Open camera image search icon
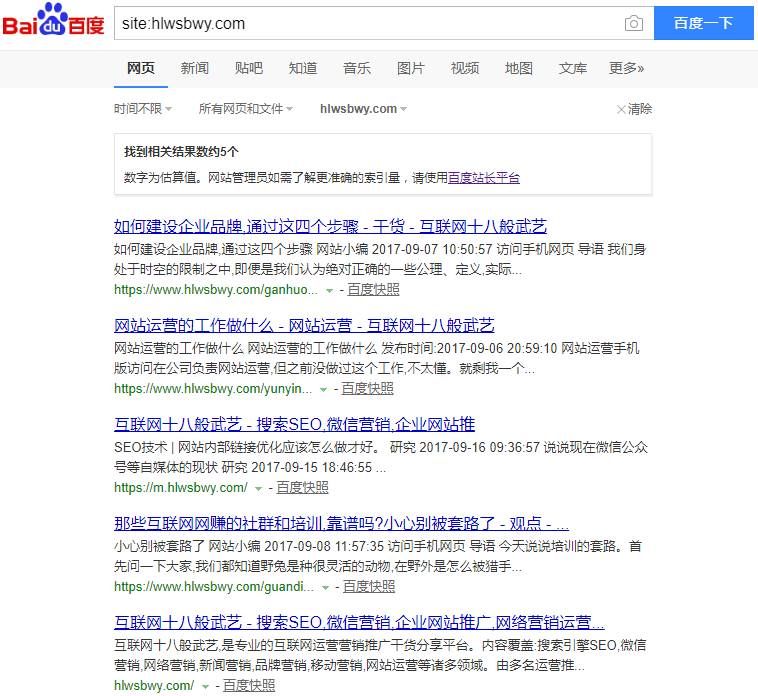 [x=633, y=23]
